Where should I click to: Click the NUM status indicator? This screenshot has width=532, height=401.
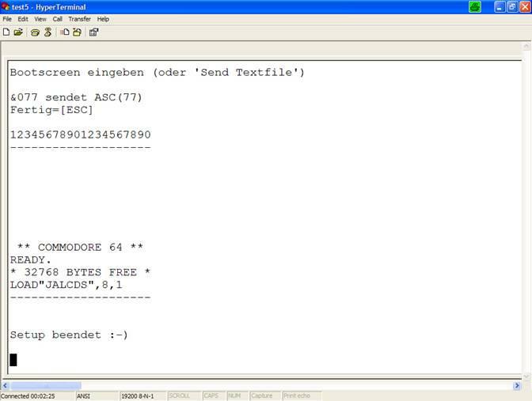pyautogui.click(x=237, y=396)
